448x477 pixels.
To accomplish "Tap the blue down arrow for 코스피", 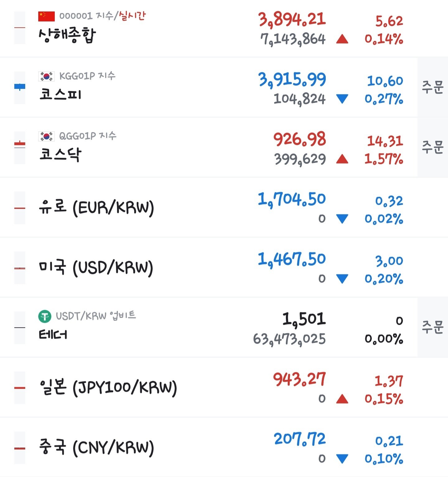I will pos(342,99).
